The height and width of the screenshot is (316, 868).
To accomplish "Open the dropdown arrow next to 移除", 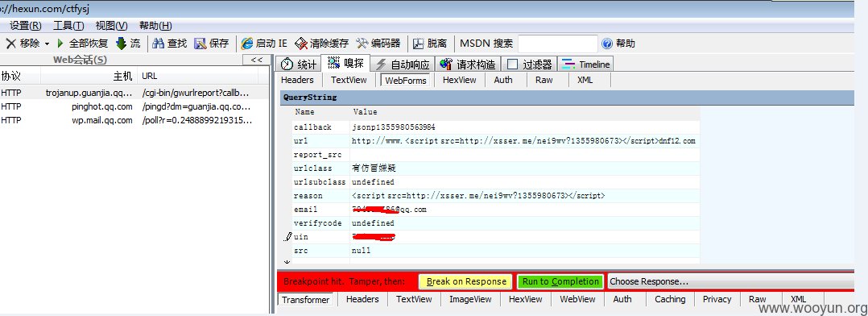I will pos(47,44).
